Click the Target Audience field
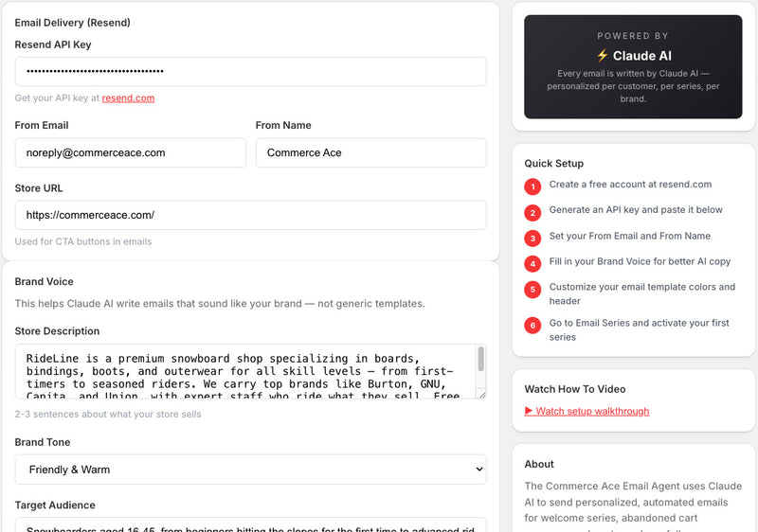 click(250, 524)
